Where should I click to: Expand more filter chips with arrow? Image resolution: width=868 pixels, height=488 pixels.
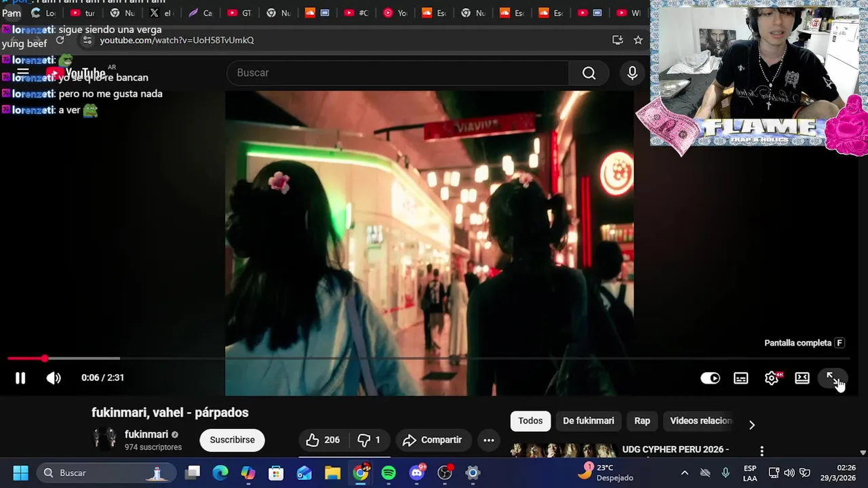point(751,424)
